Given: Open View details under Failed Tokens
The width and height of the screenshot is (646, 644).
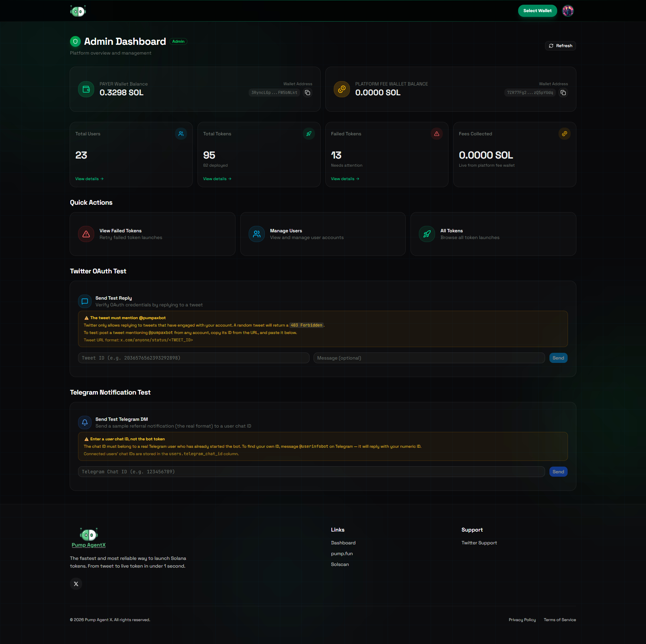Looking at the screenshot, I should (x=345, y=179).
